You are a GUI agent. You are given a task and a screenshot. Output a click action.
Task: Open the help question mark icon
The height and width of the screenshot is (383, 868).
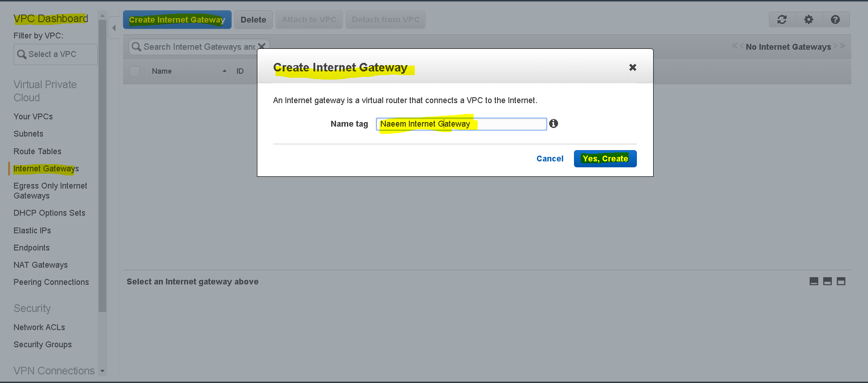[835, 19]
